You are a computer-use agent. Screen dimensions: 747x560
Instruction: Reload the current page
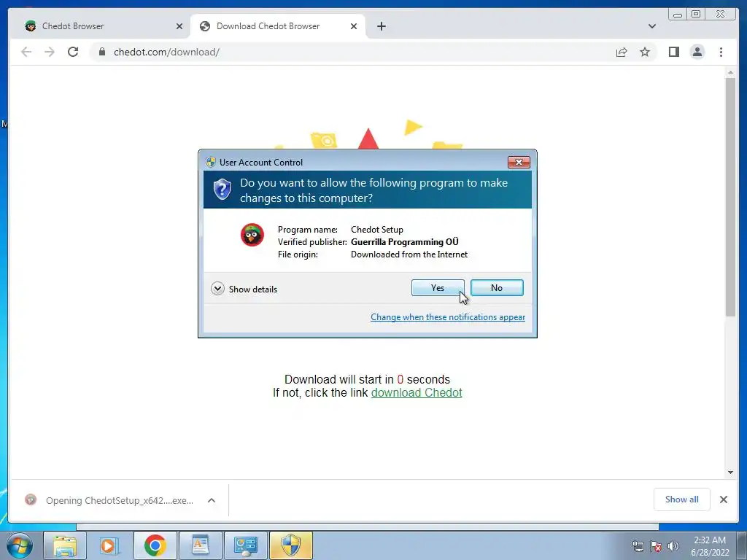(x=73, y=52)
